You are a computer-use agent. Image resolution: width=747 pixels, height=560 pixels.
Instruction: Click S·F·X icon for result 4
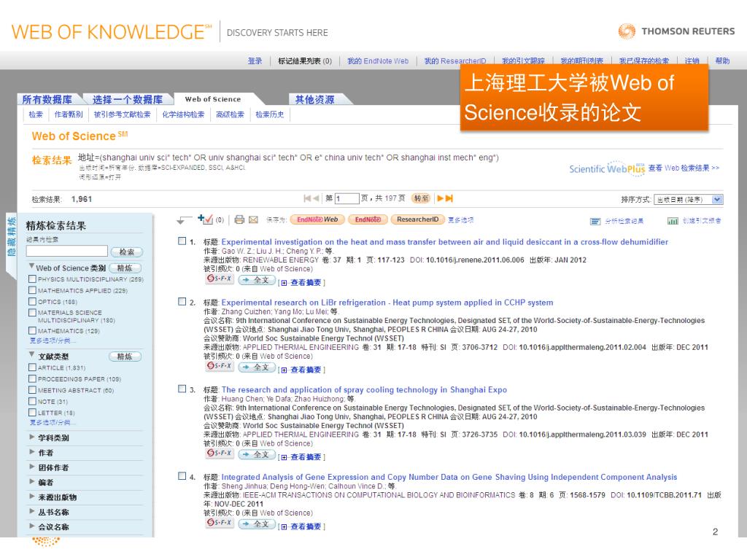pos(219,523)
